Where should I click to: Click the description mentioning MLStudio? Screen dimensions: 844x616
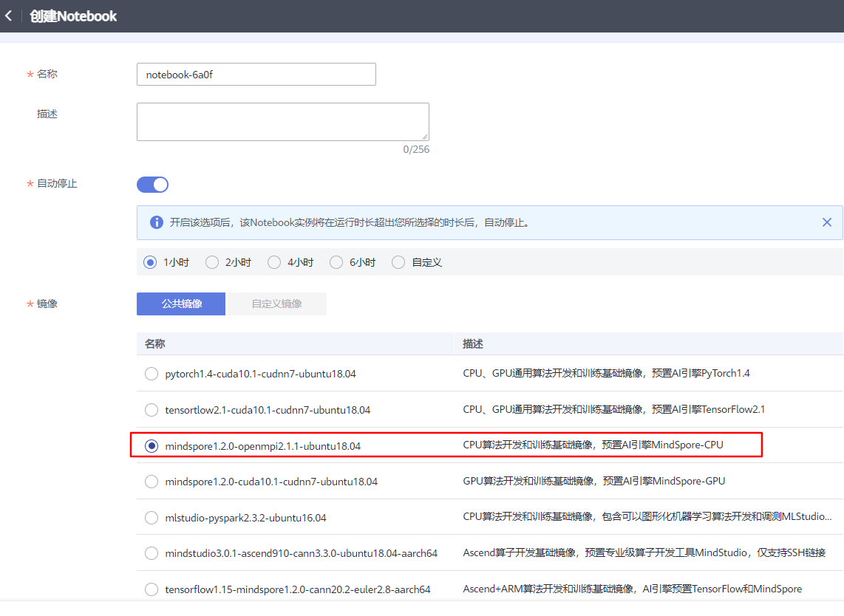click(x=647, y=516)
